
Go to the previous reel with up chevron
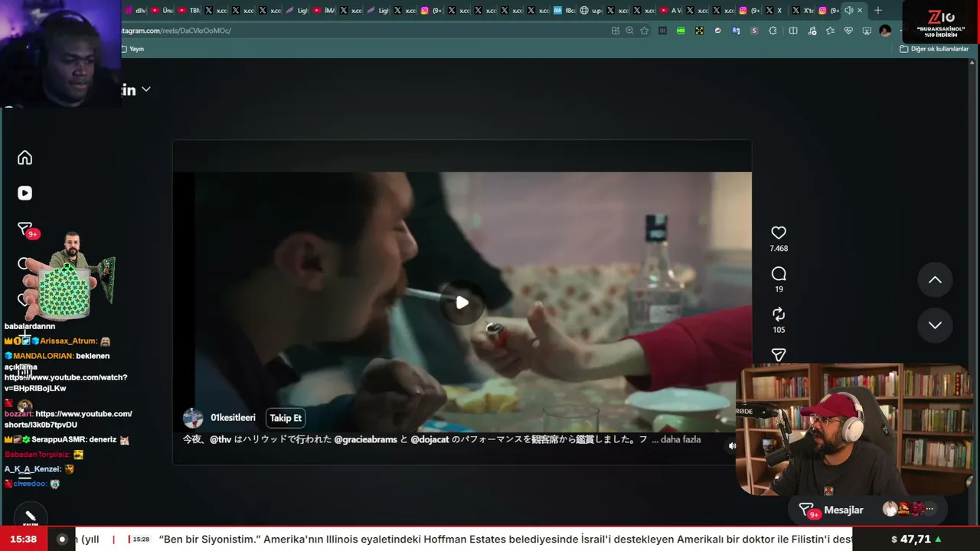[x=935, y=280]
